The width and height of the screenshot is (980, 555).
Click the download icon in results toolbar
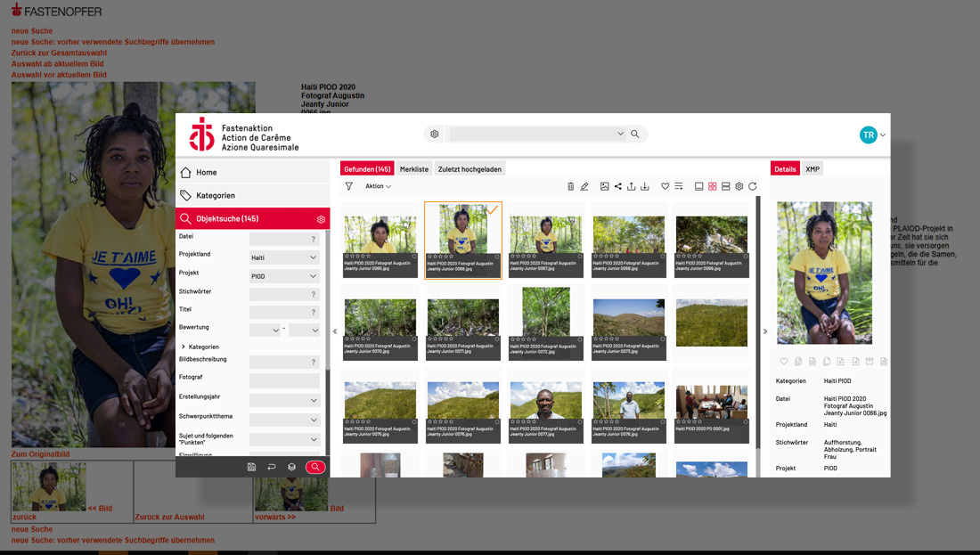645,187
